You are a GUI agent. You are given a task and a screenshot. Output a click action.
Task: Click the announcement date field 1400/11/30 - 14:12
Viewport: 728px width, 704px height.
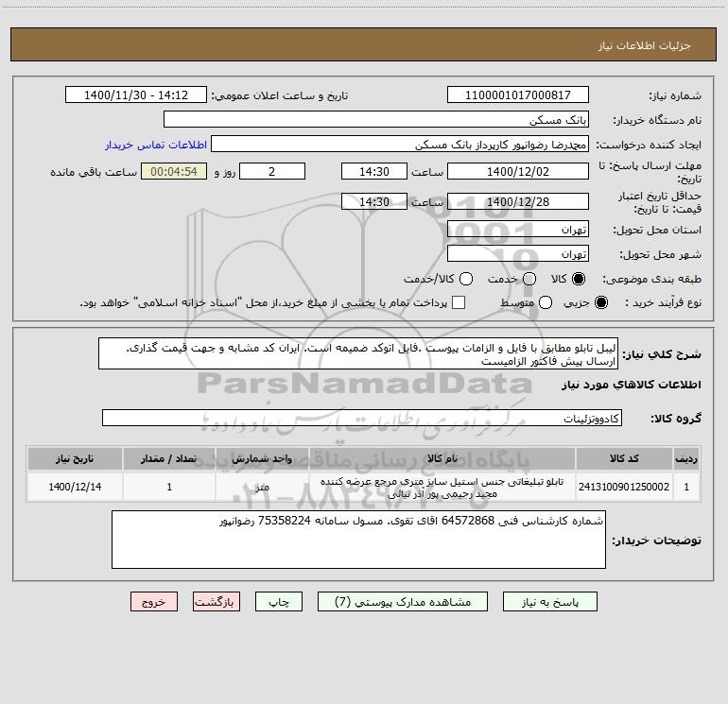(136, 94)
